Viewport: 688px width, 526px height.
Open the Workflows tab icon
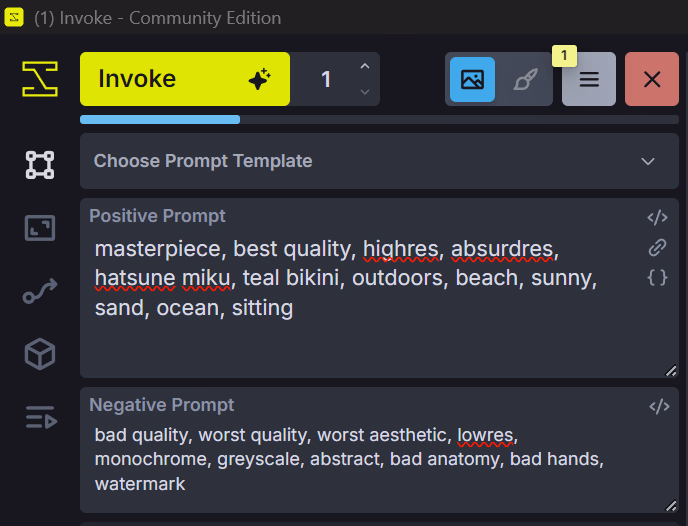coord(40,291)
